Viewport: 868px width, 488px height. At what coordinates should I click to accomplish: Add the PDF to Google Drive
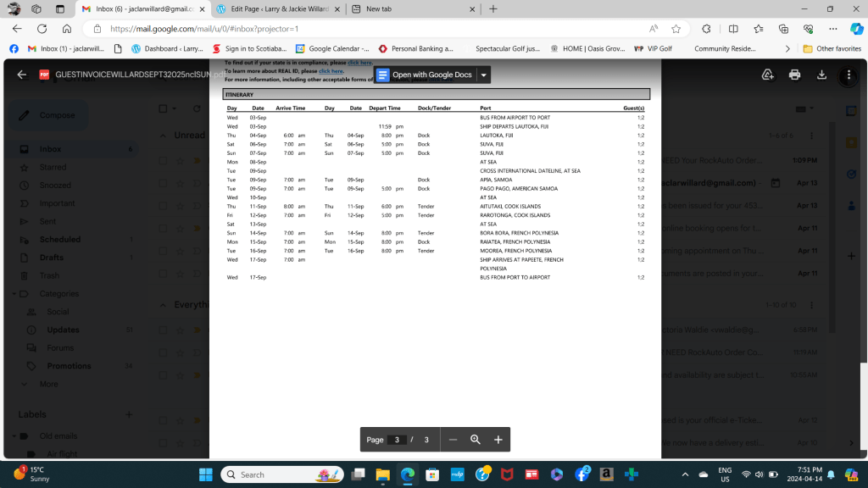coord(767,75)
